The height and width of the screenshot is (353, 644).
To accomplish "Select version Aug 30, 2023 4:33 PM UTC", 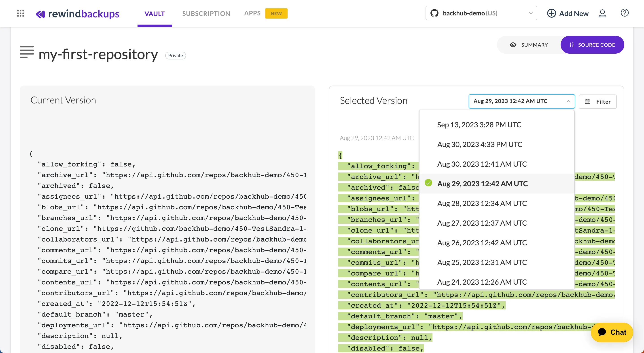I will pos(496,144).
